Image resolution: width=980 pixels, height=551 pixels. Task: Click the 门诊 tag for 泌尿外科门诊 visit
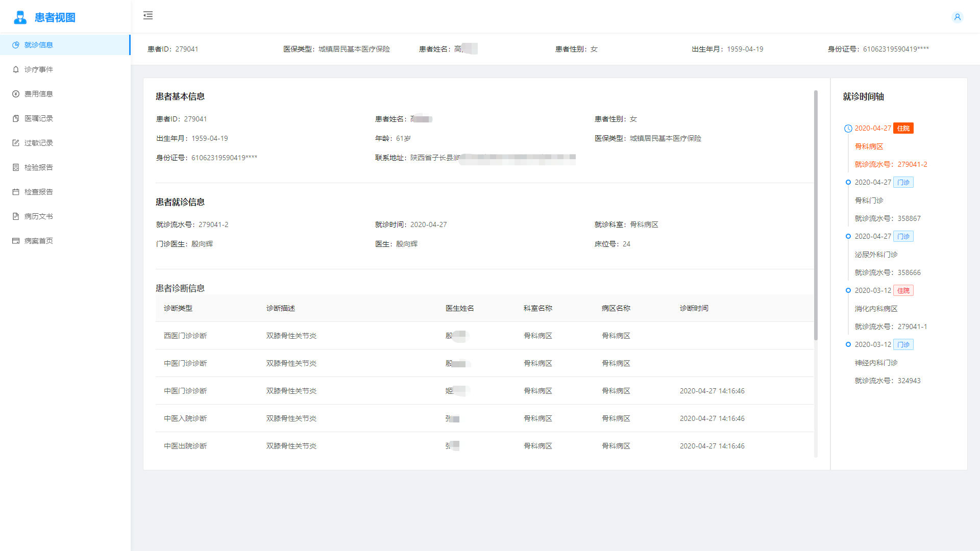coord(903,237)
